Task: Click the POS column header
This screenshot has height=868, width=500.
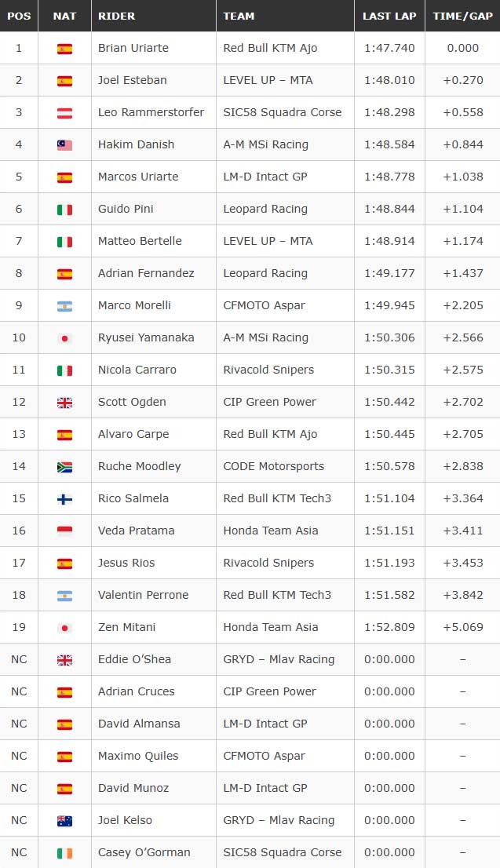Action: (x=19, y=16)
